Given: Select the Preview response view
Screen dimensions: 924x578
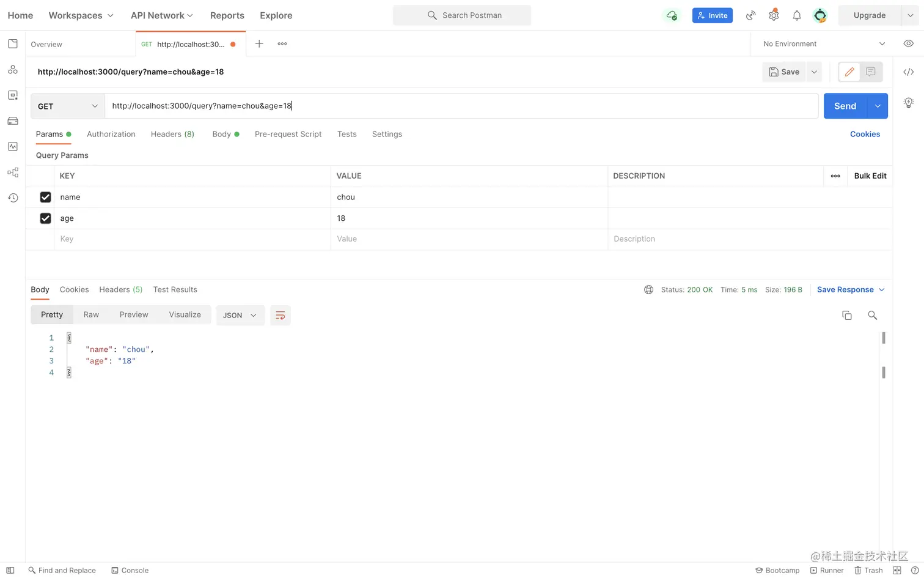Looking at the screenshot, I should [x=134, y=314].
